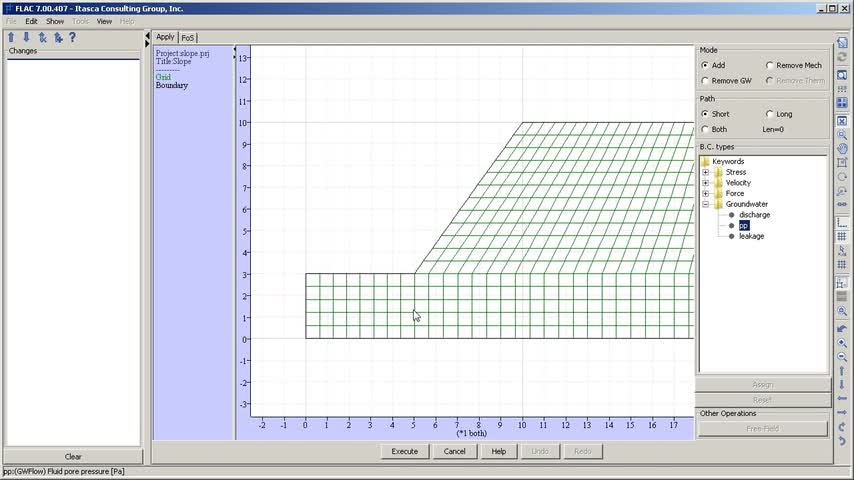Choose the Short path radio button
Image resolution: width=854 pixels, height=480 pixels.
click(705, 114)
